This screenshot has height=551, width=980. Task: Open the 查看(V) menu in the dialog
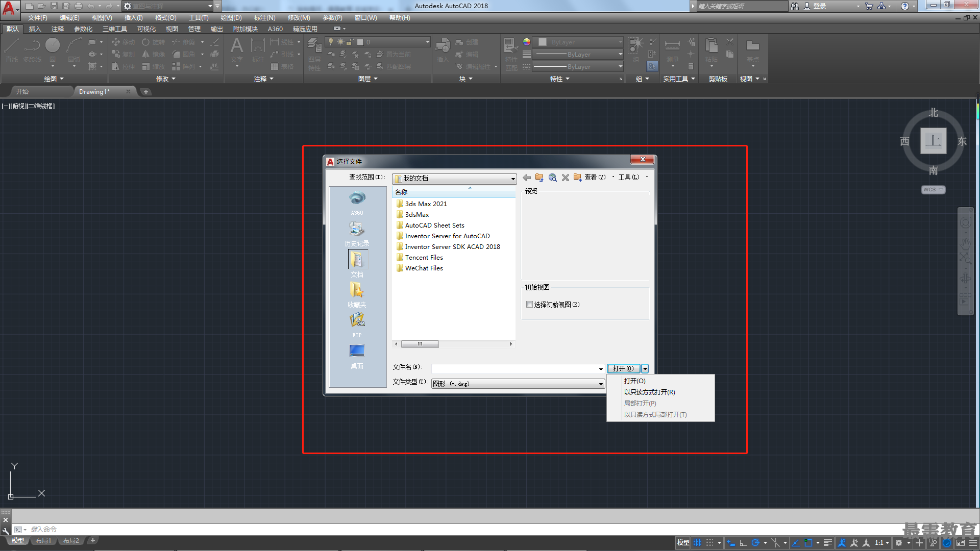595,178
